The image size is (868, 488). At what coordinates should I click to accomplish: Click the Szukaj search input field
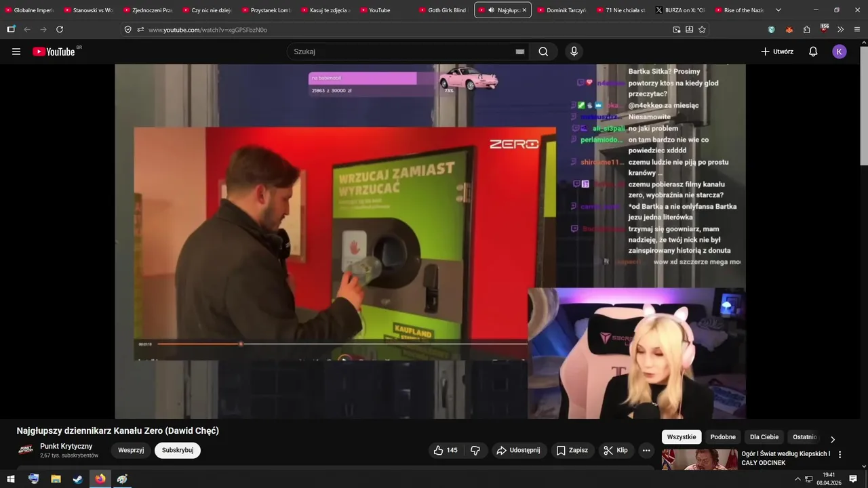400,52
